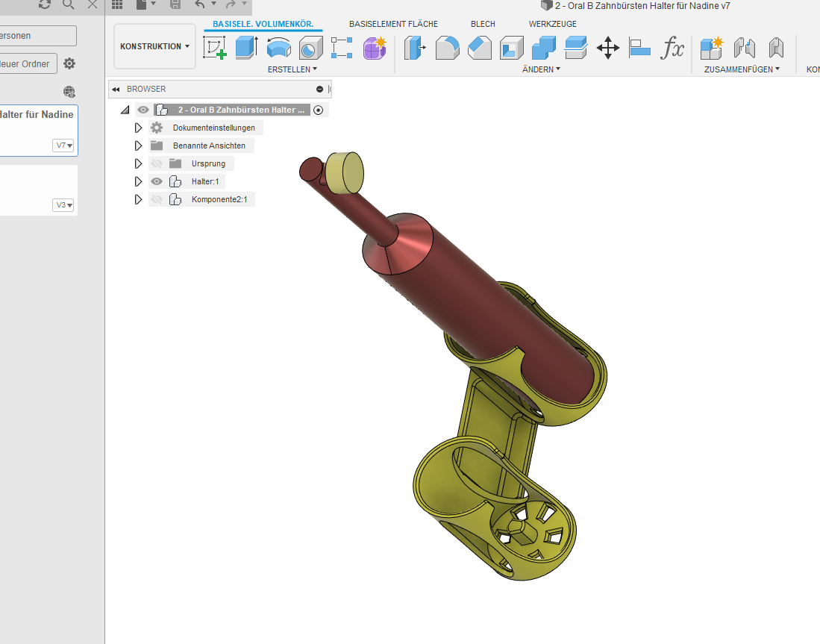820x644 pixels.
Task: Select the Create Sketch tool
Action: click(x=214, y=48)
